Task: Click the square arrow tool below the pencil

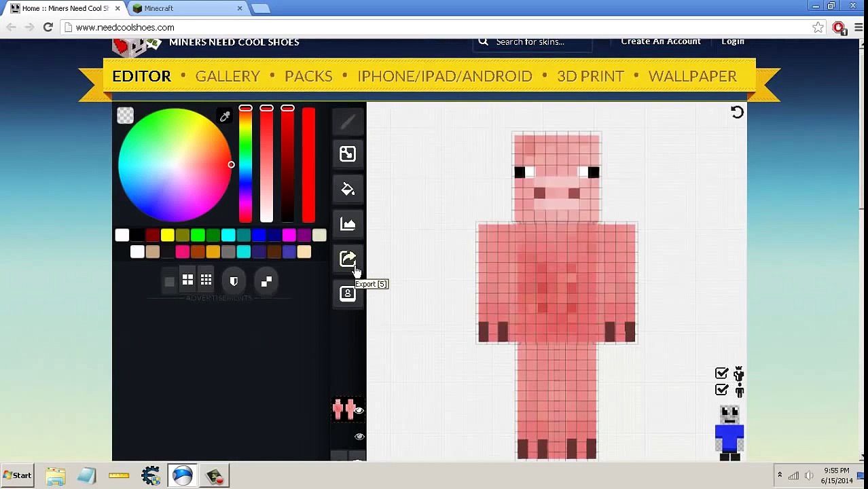Action: [x=347, y=154]
